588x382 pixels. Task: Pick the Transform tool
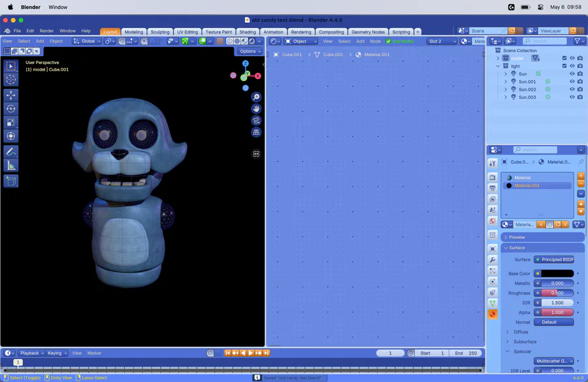(10, 136)
